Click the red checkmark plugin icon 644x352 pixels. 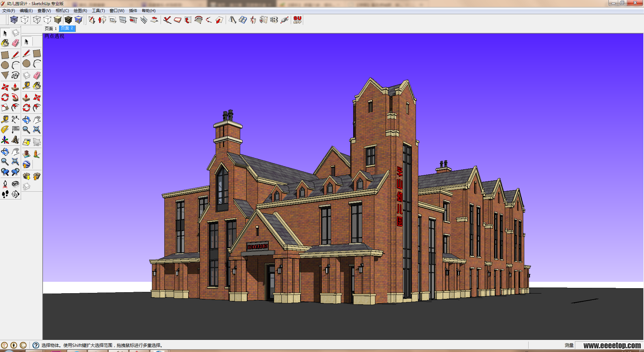[x=167, y=20]
